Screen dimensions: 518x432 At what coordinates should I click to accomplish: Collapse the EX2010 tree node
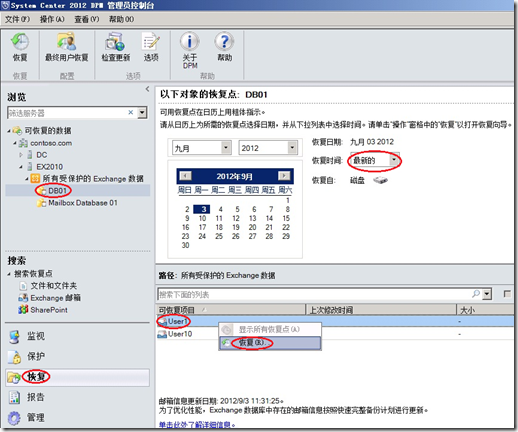point(21,167)
